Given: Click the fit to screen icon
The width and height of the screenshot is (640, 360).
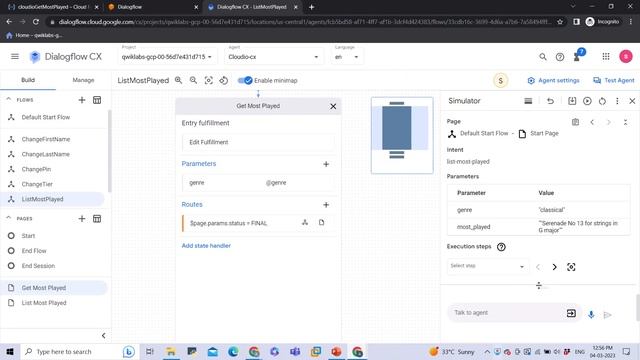Looking at the screenshot, I should [209, 80].
